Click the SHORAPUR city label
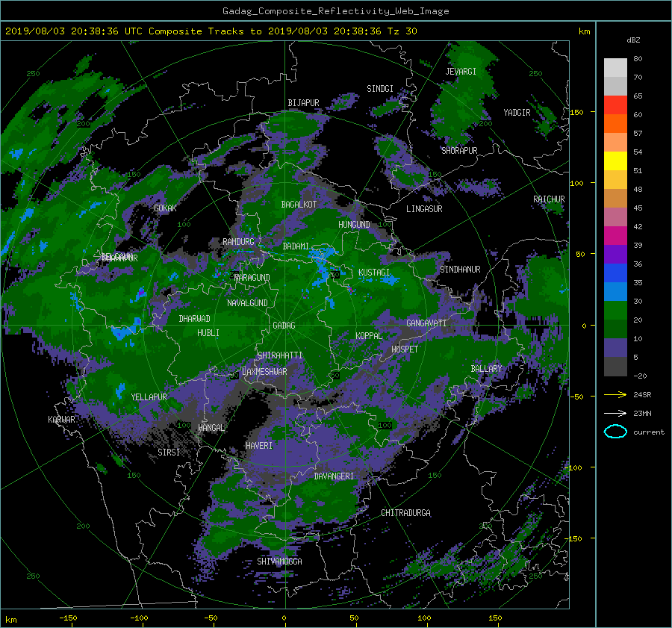672x628 pixels. point(459,151)
